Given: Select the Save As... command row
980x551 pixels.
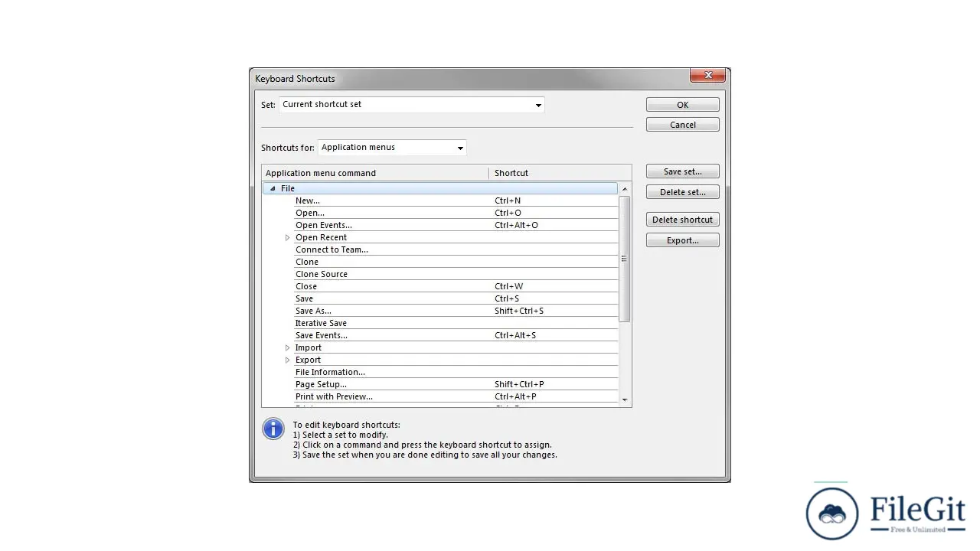Looking at the screenshot, I should tap(456, 311).
